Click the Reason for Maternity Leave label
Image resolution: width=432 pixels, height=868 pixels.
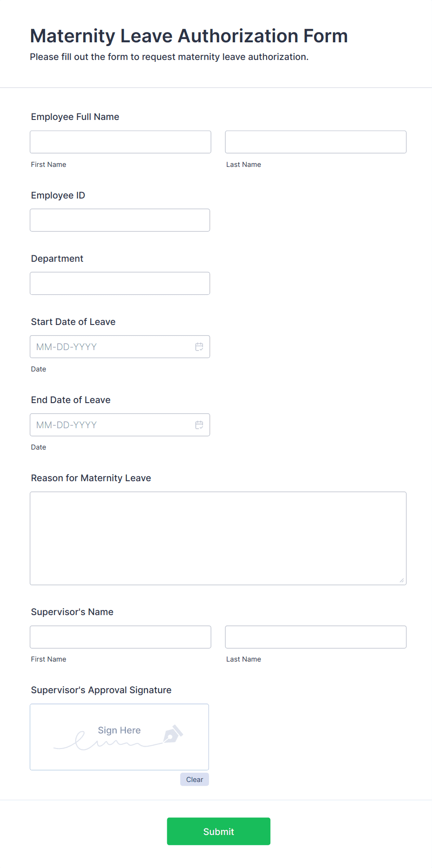[91, 478]
